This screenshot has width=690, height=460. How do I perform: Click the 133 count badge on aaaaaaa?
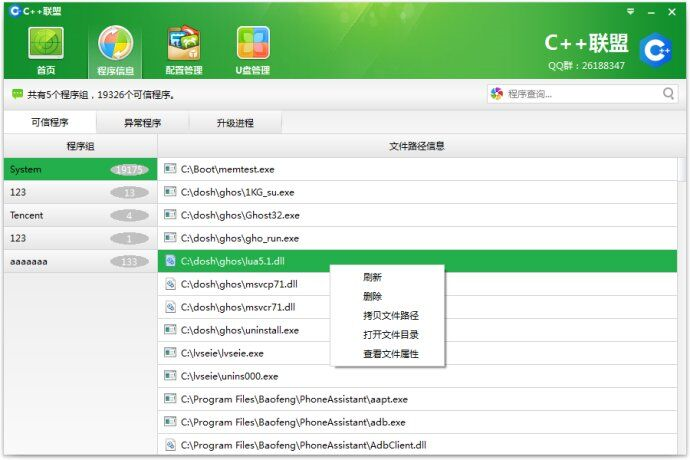[x=129, y=261]
